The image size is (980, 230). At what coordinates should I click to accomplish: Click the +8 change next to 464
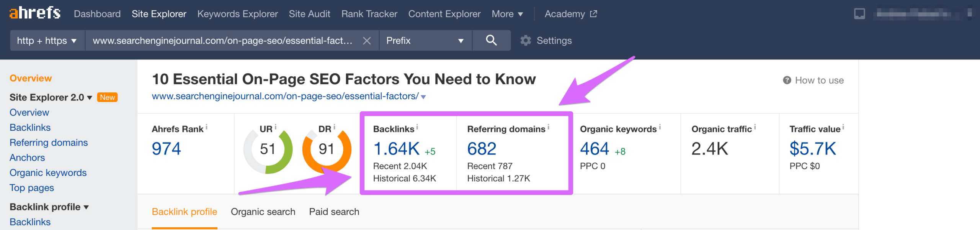(620, 152)
